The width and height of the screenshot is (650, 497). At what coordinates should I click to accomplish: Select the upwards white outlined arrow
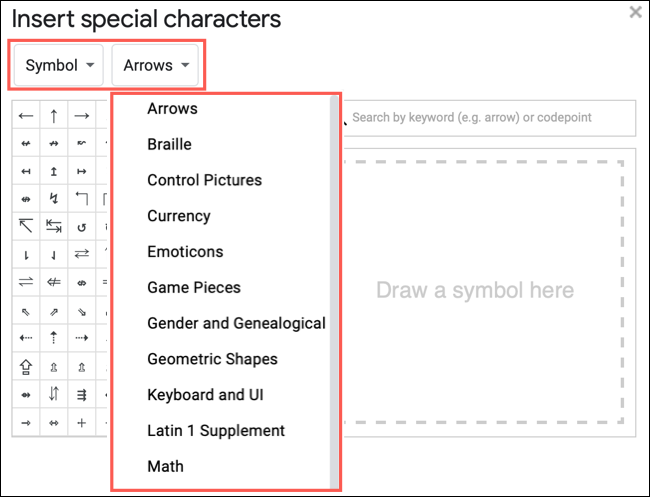pyautogui.click(x=26, y=366)
